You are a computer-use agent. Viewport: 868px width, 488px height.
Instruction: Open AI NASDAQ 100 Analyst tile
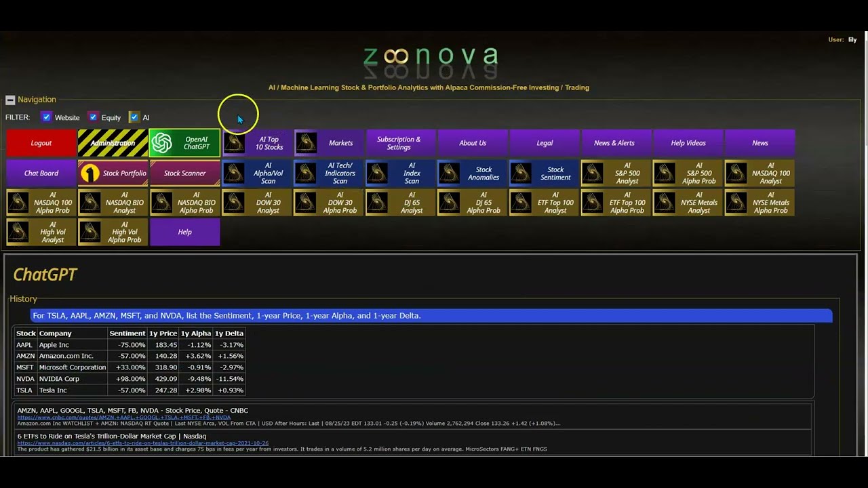760,173
